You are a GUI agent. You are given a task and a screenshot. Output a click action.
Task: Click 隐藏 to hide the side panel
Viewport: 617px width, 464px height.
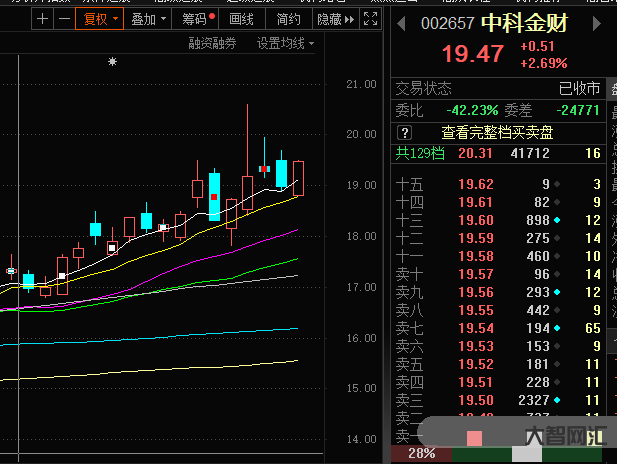tap(332, 19)
